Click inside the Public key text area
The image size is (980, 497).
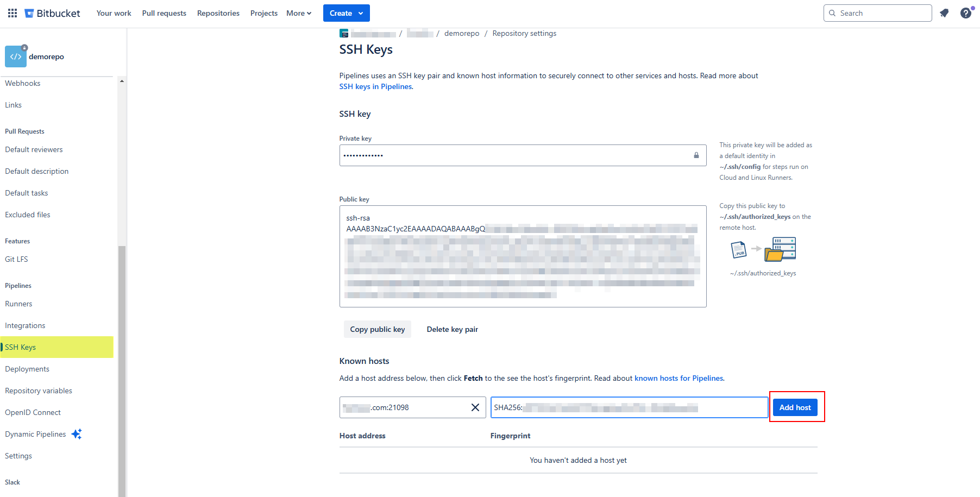(x=523, y=256)
